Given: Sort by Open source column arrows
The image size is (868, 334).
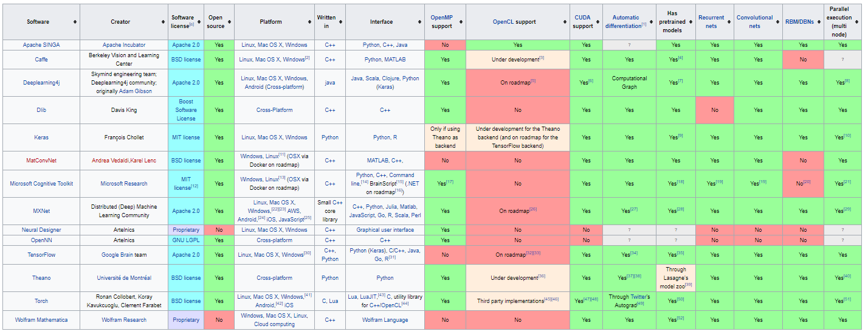Looking at the screenshot, I should point(229,22).
